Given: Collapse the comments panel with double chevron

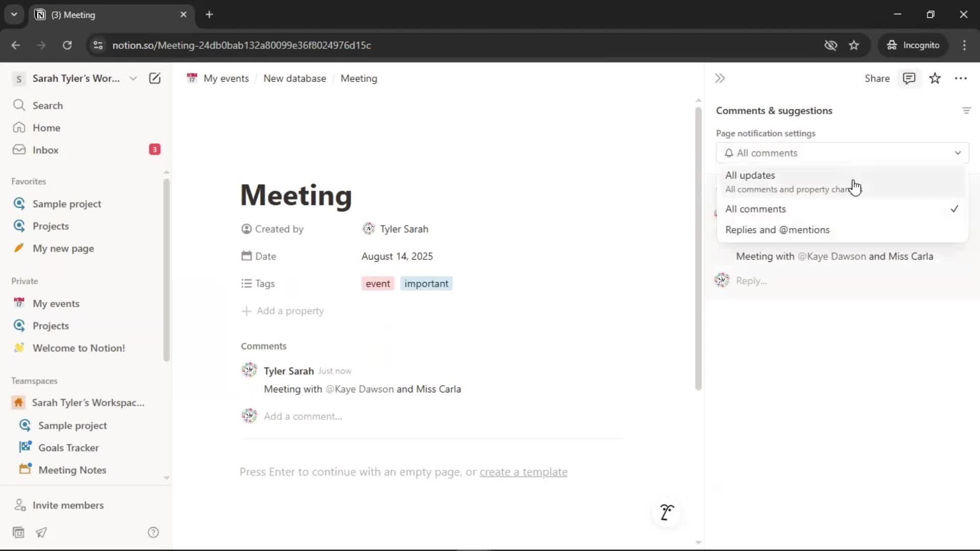Looking at the screenshot, I should point(720,78).
